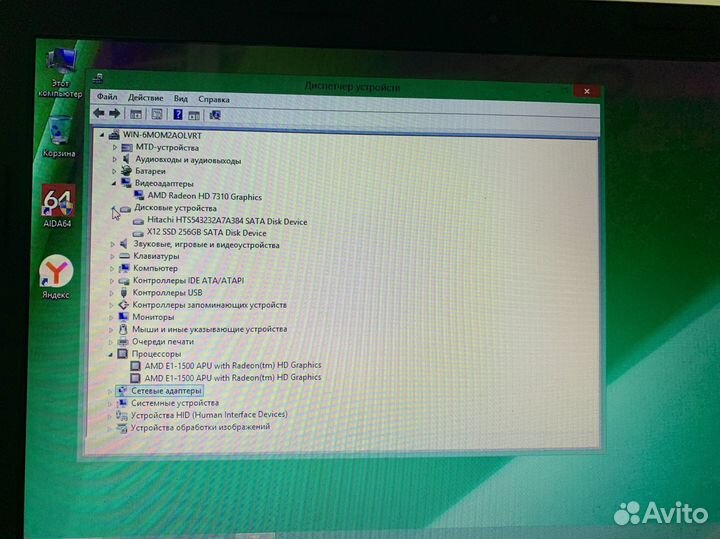The image size is (720, 539).
Task: Click the computer icon beside WIN-6MOM2AOLVRT
Action: click(114, 135)
